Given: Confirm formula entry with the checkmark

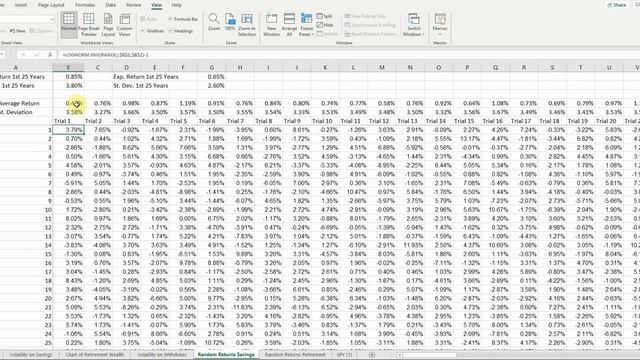Looking at the screenshot, I should coord(37,55).
